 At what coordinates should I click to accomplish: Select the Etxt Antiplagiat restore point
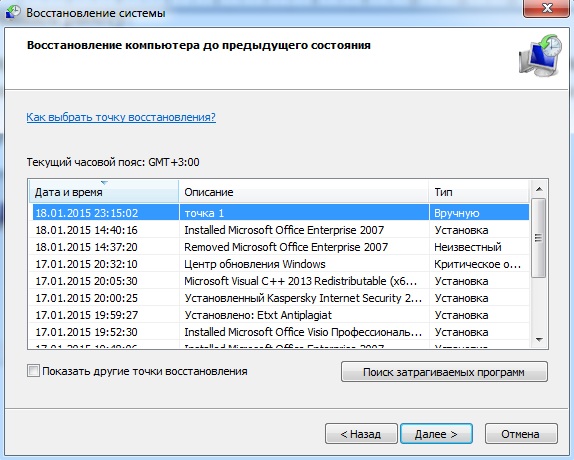281,315
